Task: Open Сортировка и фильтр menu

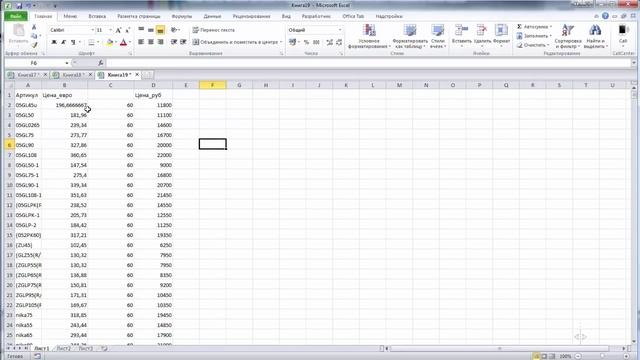Action: (x=567, y=36)
